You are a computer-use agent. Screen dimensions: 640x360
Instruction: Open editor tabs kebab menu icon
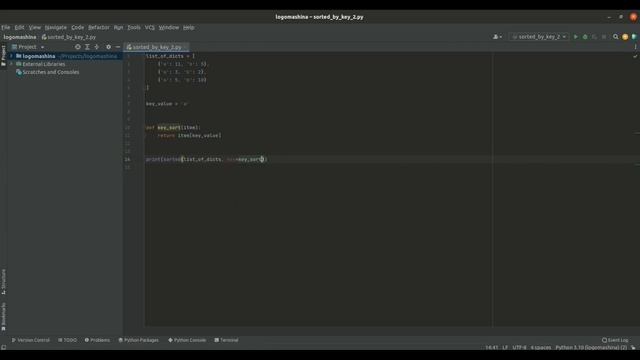pos(635,47)
